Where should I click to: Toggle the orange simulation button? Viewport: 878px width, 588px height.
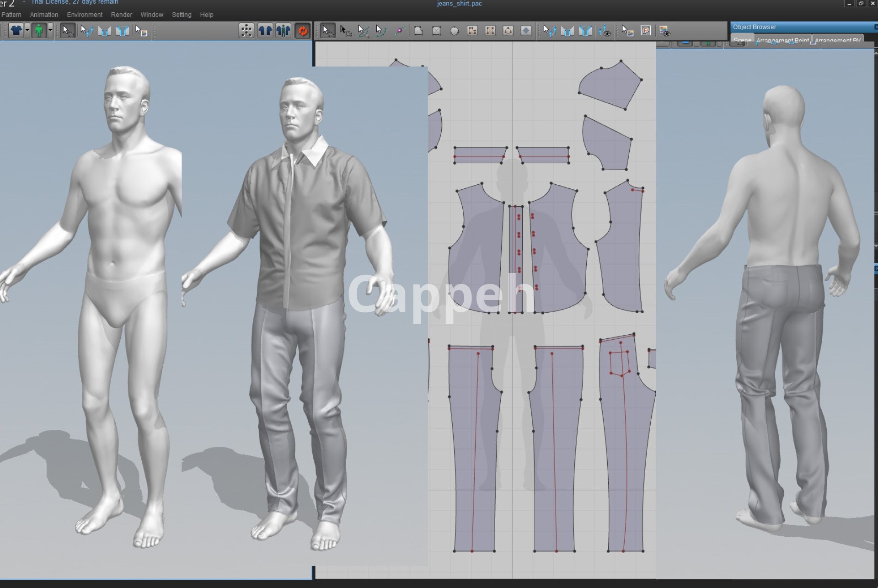click(302, 31)
